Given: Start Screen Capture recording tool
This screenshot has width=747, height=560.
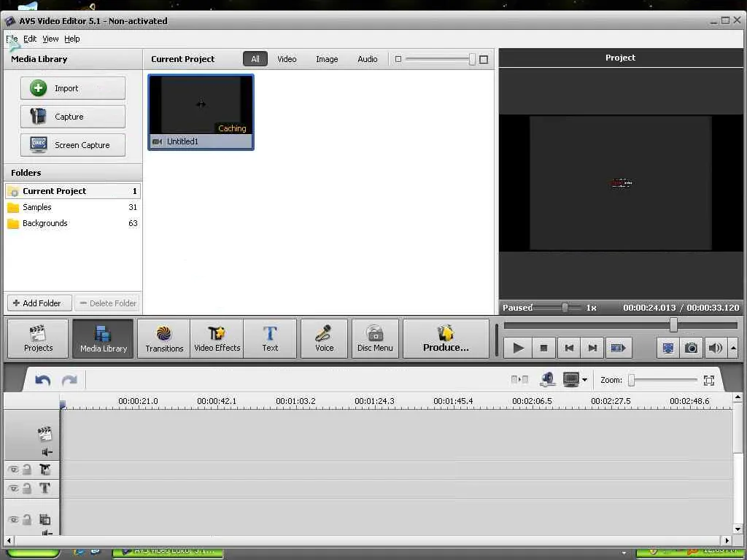Looking at the screenshot, I should pos(73,145).
